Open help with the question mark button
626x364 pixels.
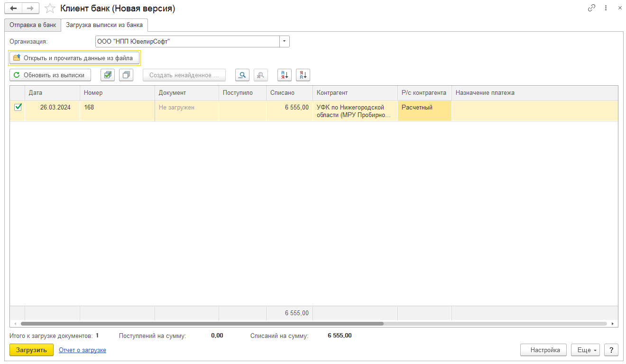pyautogui.click(x=611, y=350)
